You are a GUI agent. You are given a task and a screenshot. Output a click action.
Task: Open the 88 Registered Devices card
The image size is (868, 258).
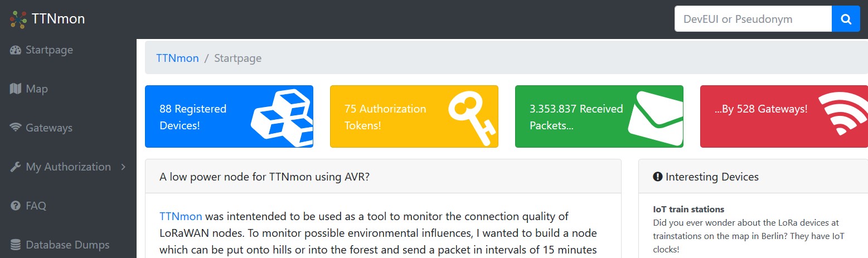click(229, 116)
